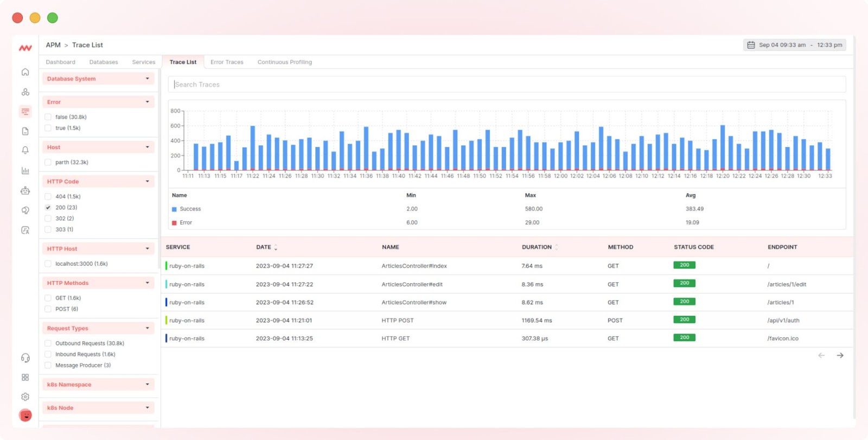Open the ArticlesController#edit trace row
Image resolution: width=868 pixels, height=440 pixels.
click(507, 284)
